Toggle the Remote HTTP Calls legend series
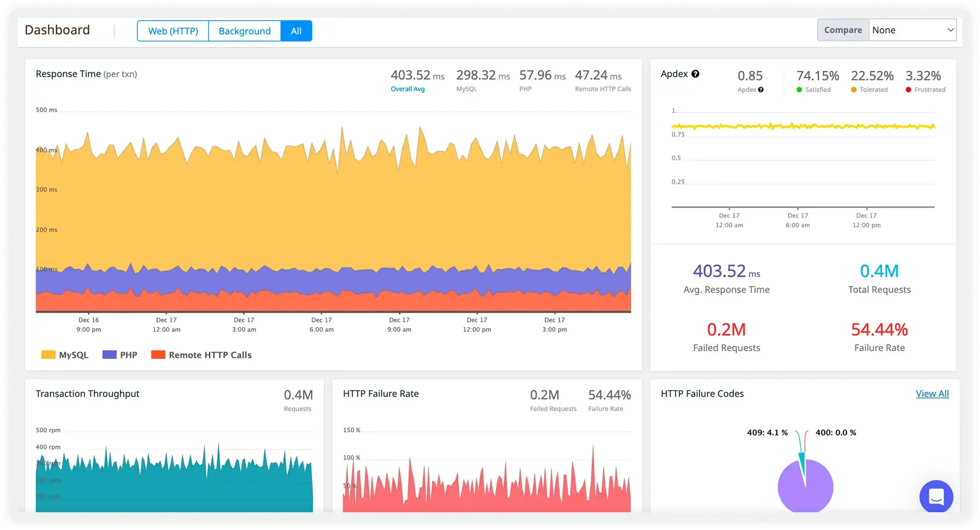 point(210,355)
